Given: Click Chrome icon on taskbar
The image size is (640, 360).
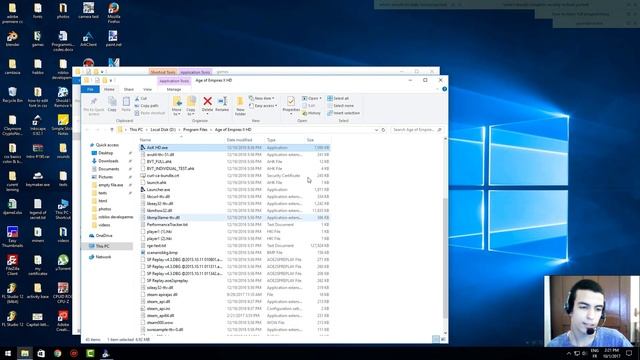Looking at the screenshot, I should point(58,353).
